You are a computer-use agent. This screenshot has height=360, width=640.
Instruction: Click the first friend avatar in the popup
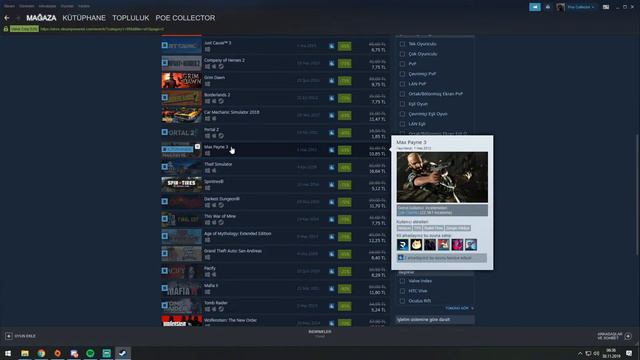coord(402,244)
